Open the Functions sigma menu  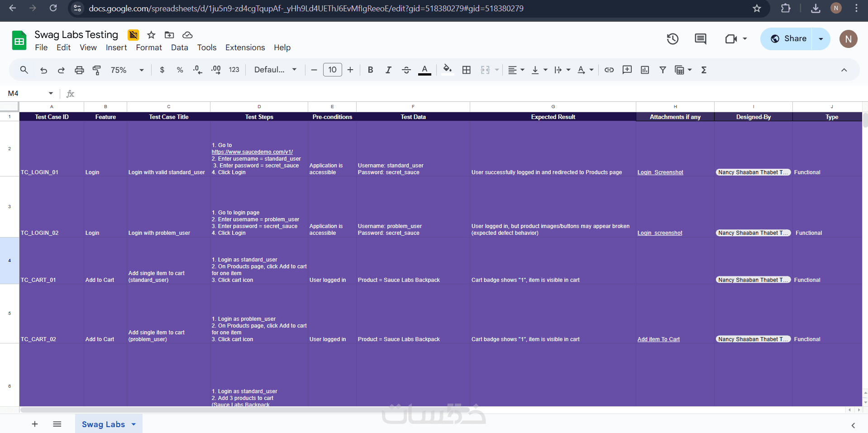[x=704, y=70]
